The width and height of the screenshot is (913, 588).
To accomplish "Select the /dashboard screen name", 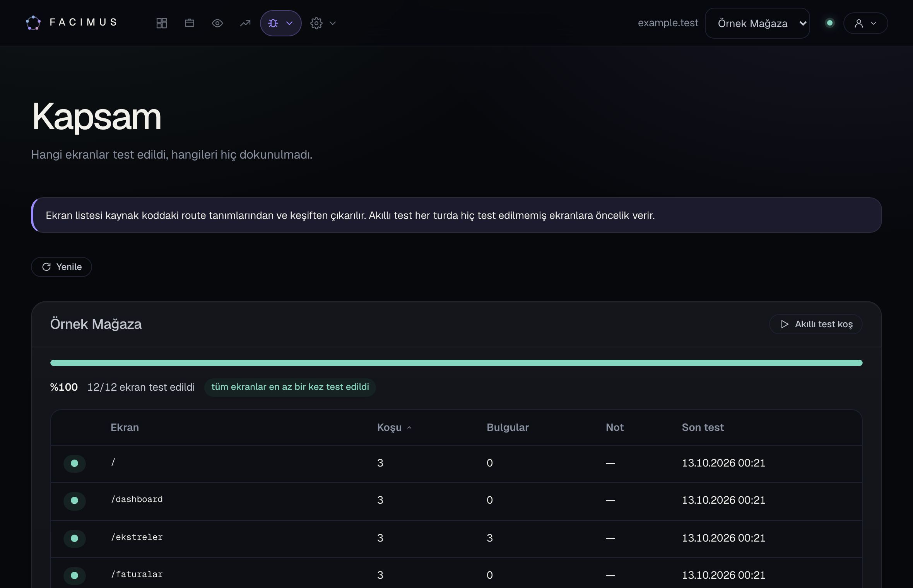I will click(137, 499).
